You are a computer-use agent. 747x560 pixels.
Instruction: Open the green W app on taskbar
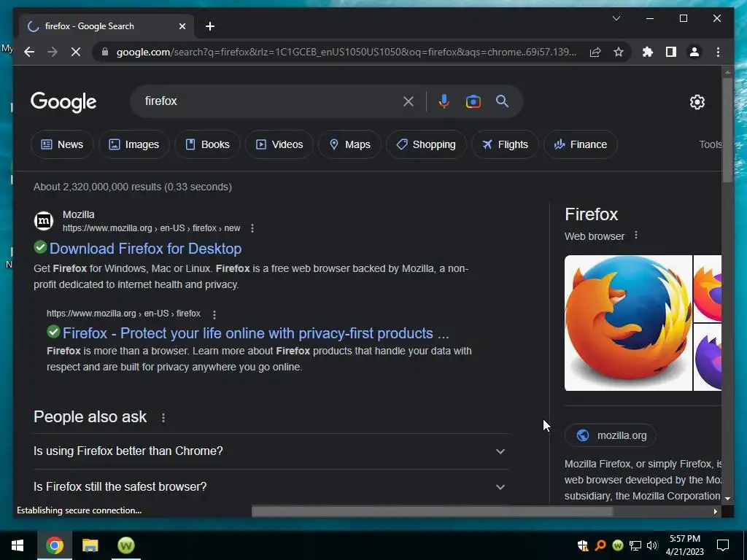pos(125,545)
